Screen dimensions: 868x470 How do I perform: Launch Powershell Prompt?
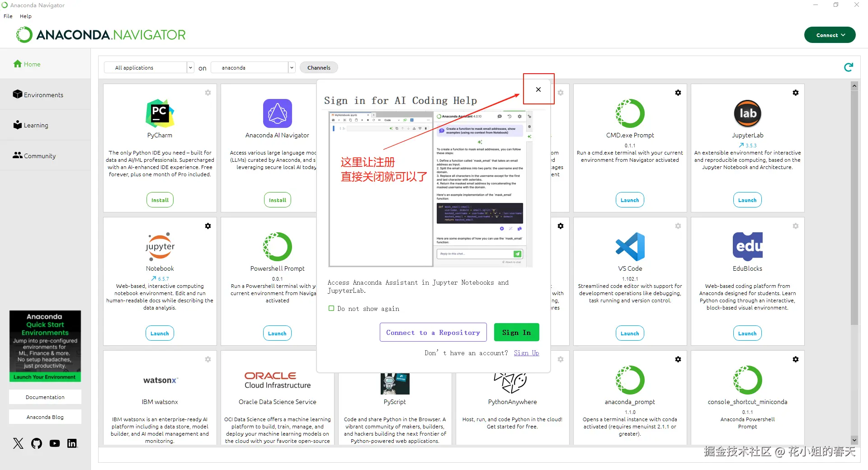click(x=277, y=333)
